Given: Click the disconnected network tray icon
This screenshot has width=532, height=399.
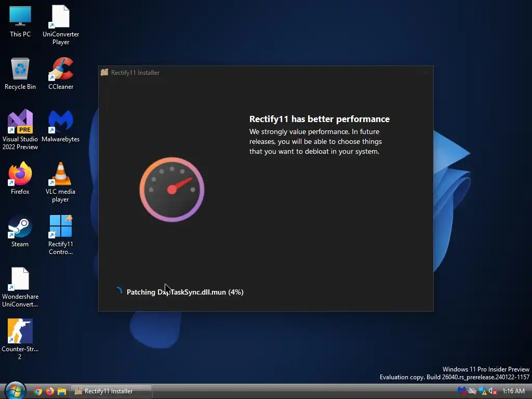Looking at the screenshot, I should point(472,391).
